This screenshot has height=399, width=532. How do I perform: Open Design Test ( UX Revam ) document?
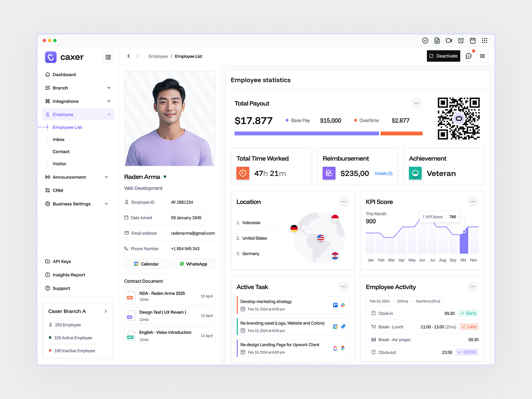[170, 316]
